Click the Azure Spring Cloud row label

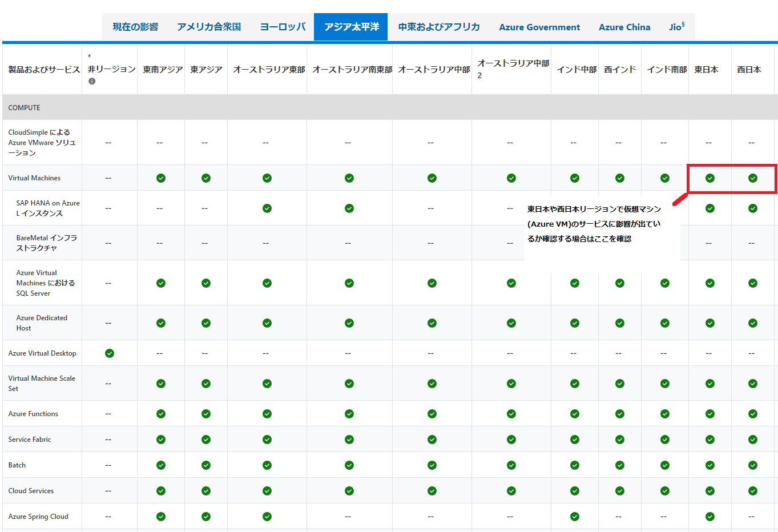click(38, 517)
